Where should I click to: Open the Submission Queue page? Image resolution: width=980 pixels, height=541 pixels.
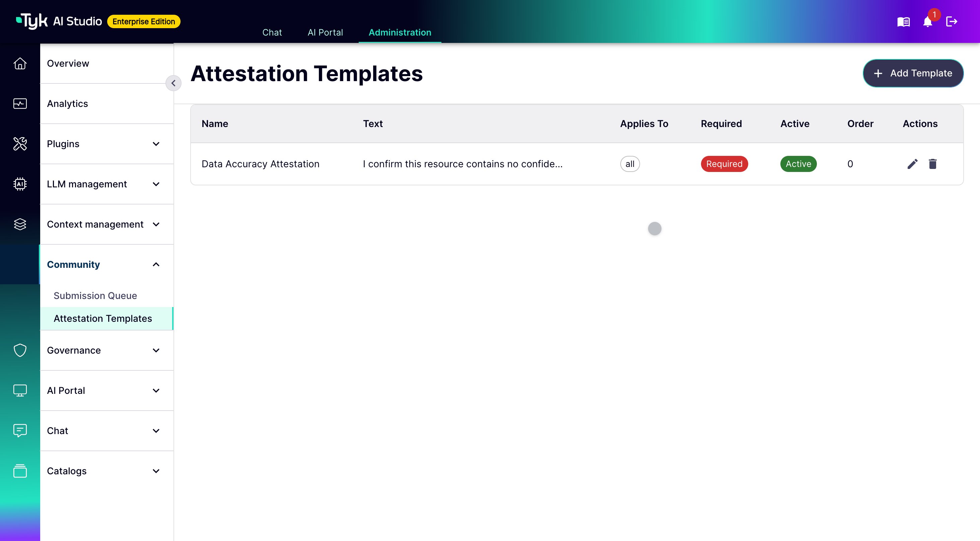pyautogui.click(x=107, y=296)
